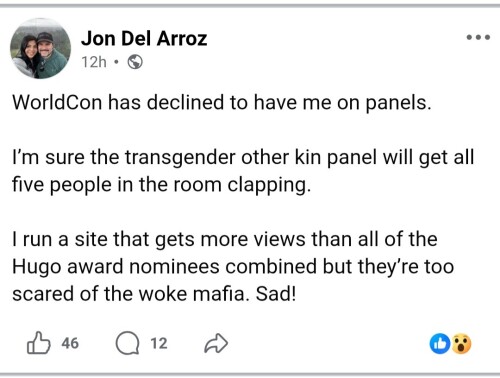Click the line 'five people in the room clapping'
The height and width of the screenshot is (378, 500).
point(162,185)
